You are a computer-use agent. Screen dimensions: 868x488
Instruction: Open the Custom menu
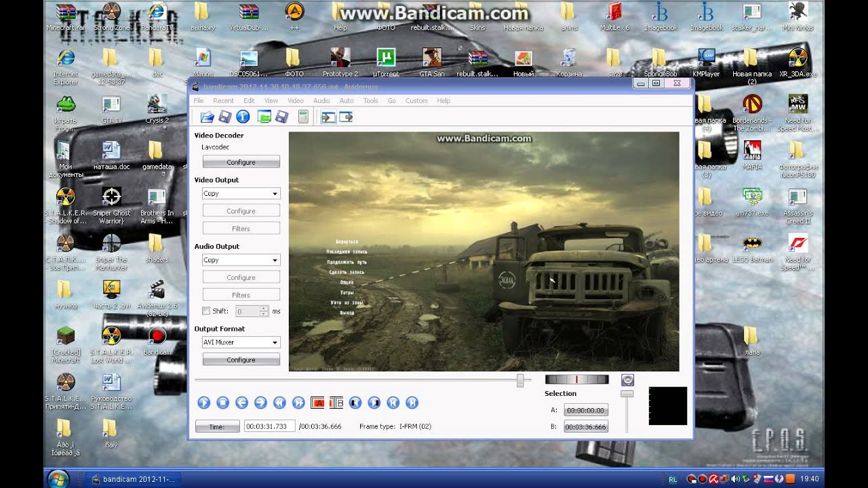pyautogui.click(x=416, y=100)
